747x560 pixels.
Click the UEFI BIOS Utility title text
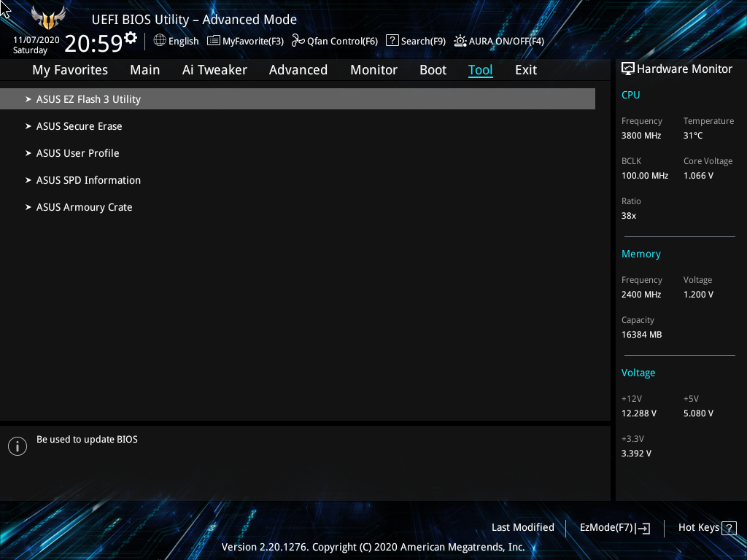[194, 20]
